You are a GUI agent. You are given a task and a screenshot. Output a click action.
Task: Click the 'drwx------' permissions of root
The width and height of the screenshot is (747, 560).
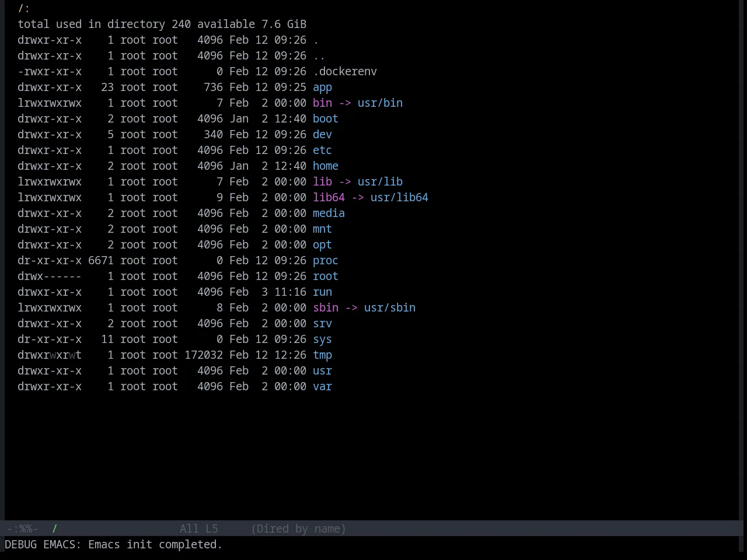pyautogui.click(x=50, y=276)
